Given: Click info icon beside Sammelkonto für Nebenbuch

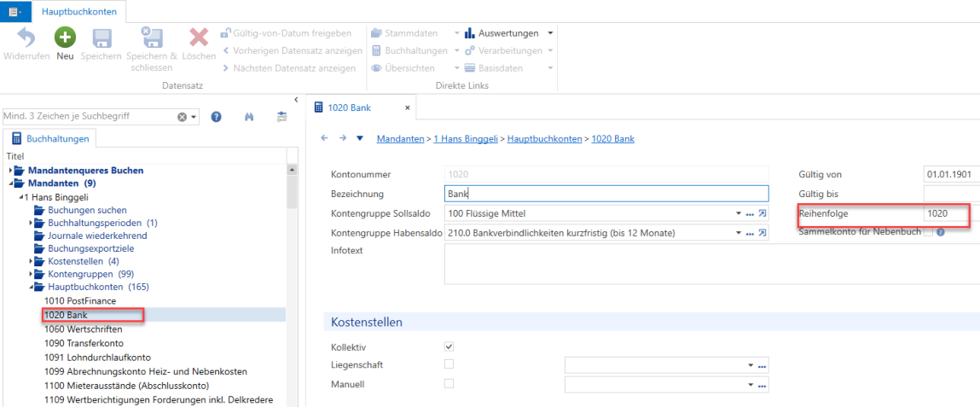Looking at the screenshot, I should [x=939, y=232].
